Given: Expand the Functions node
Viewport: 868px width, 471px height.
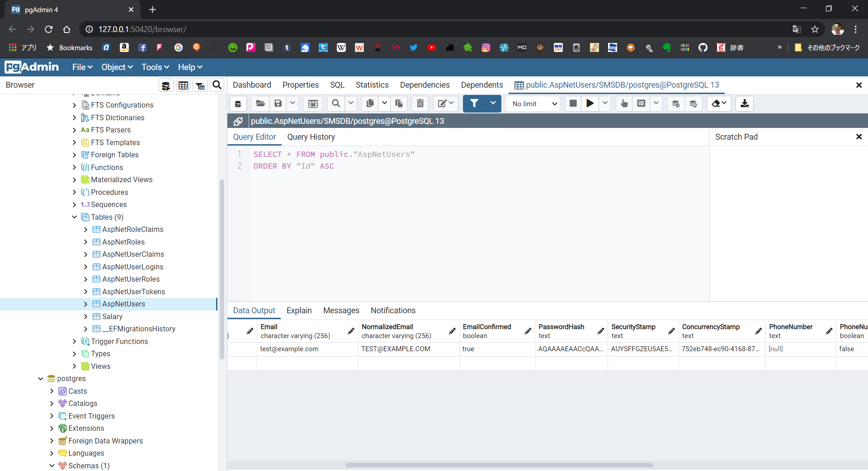Looking at the screenshot, I should (x=75, y=167).
